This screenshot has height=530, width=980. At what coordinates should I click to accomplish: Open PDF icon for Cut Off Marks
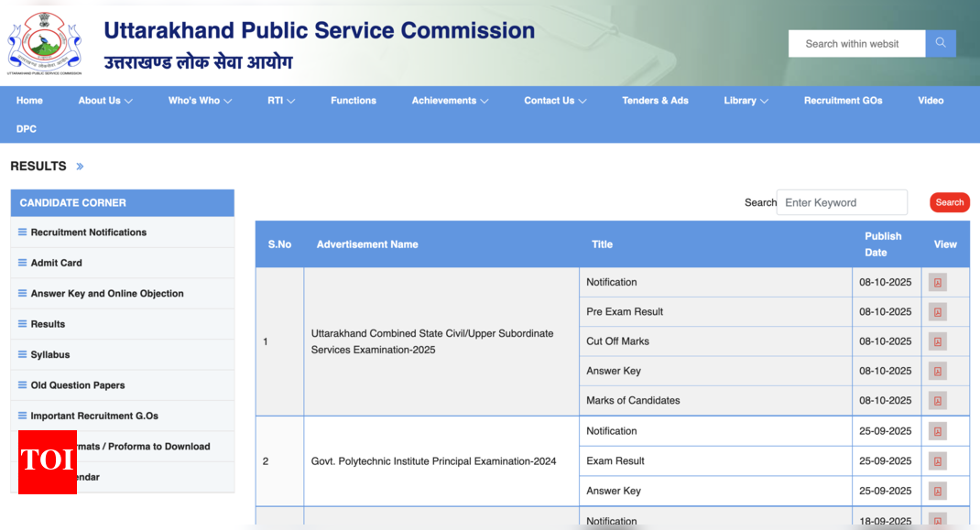[x=937, y=341]
